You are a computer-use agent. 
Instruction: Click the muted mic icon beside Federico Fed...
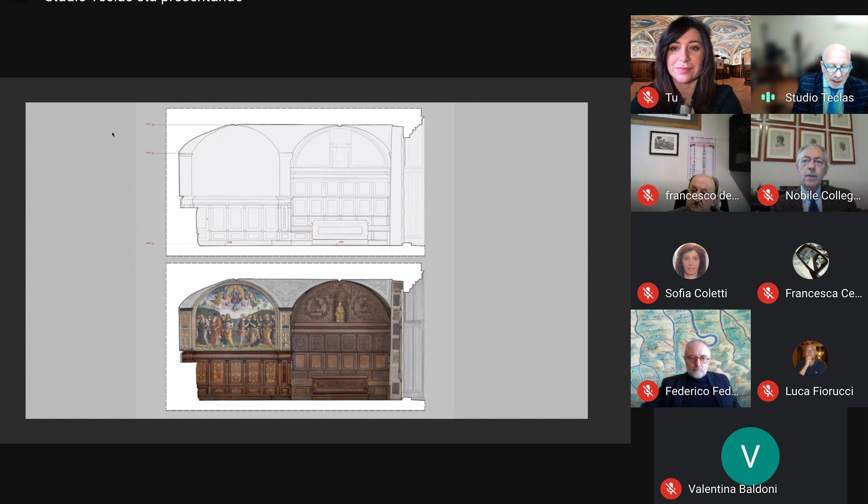(x=648, y=391)
